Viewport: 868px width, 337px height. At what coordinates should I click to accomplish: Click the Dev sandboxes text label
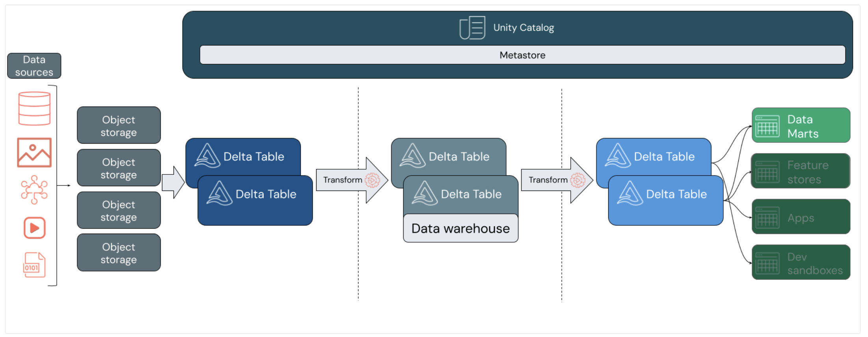(815, 264)
